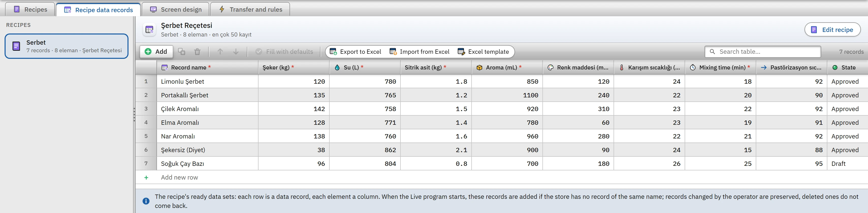This screenshot has width=868, height=213.
Task: Click the Add record button
Action: (156, 51)
